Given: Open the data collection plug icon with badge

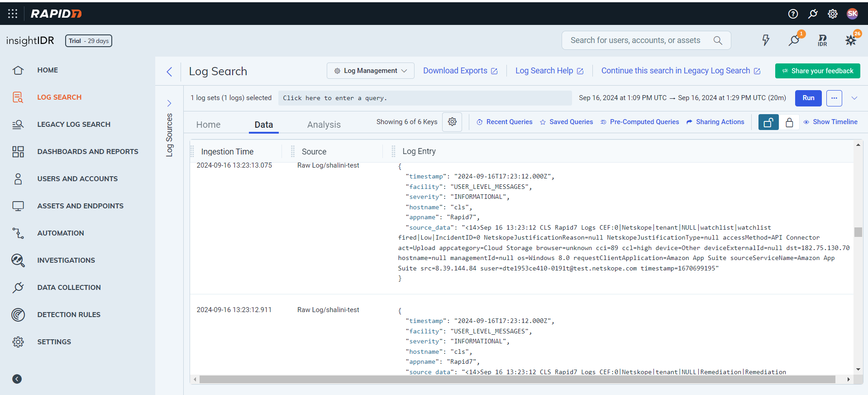Looking at the screenshot, I should pos(794,40).
